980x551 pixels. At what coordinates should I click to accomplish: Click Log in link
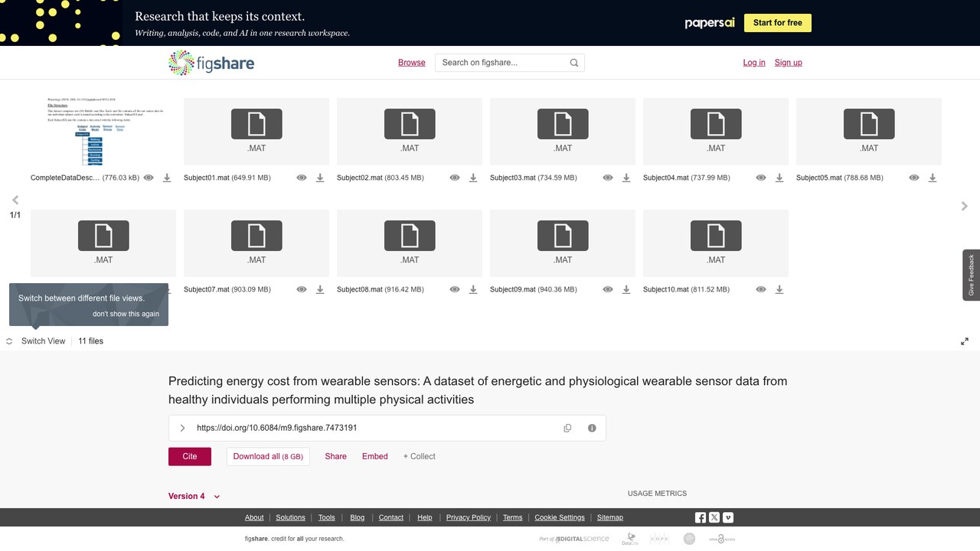pos(754,63)
